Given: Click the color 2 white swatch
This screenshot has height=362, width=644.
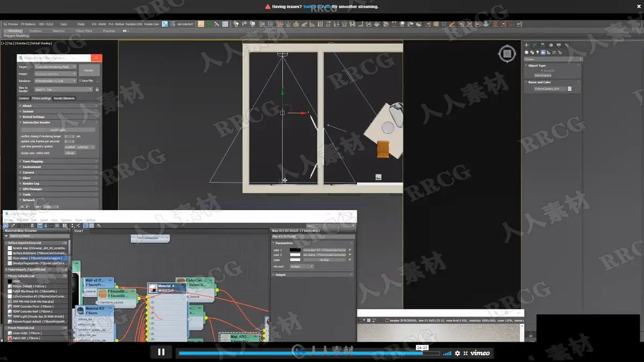Looking at the screenshot, I should pyautogui.click(x=295, y=255).
